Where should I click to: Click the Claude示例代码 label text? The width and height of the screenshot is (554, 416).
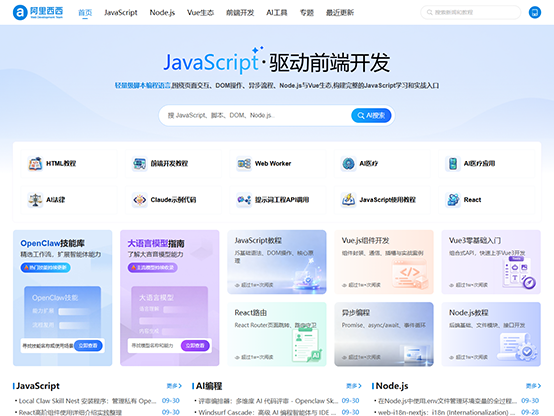coord(173,200)
